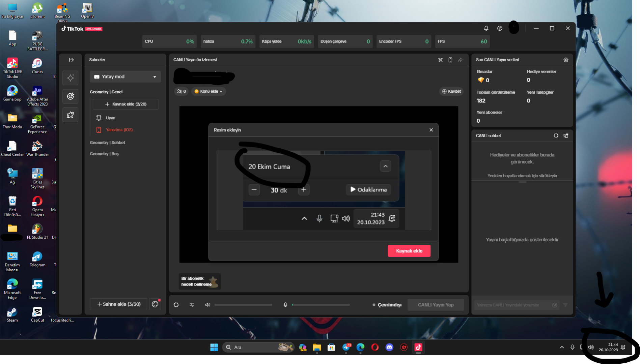
Task: Open File Explorer from the taskbar
Action: (x=317, y=347)
